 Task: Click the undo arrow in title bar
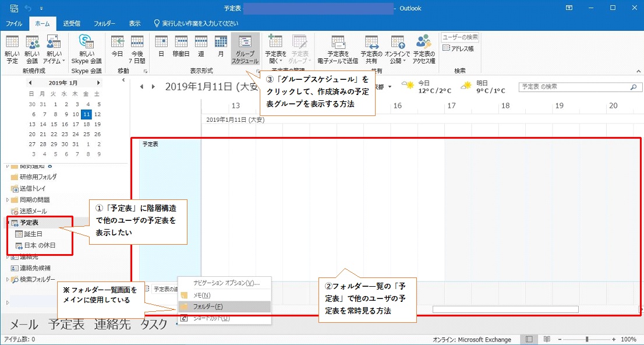28,8
